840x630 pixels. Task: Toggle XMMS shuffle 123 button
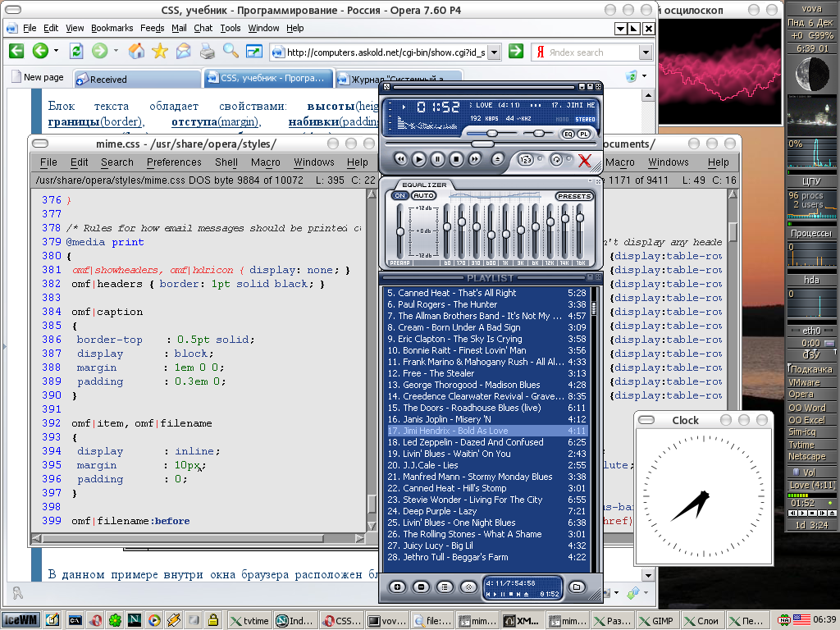(x=526, y=160)
